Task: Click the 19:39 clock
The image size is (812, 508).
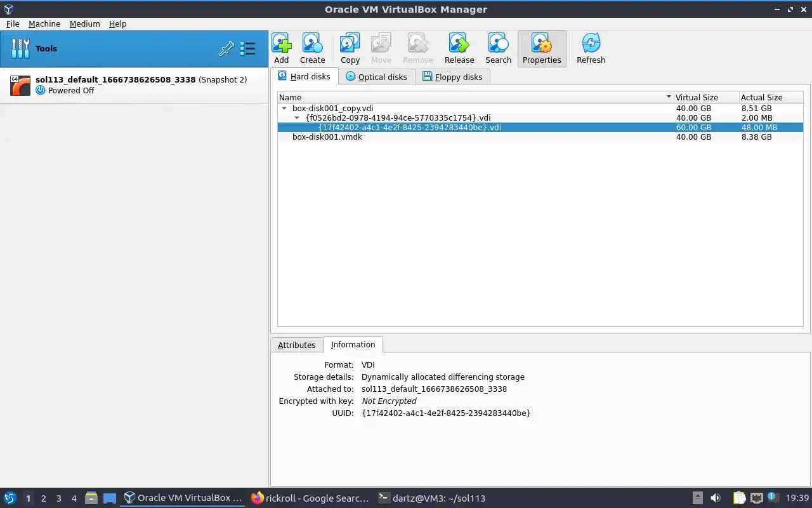Action: pyautogui.click(x=797, y=498)
